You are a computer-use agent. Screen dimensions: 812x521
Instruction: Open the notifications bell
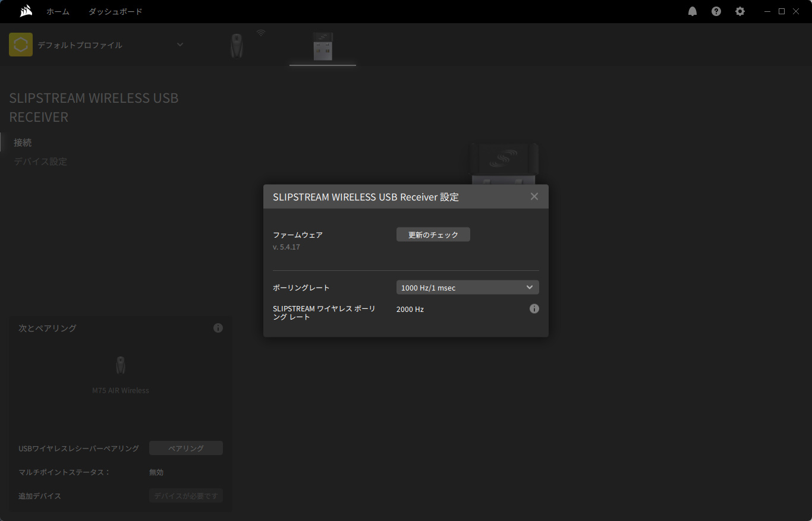point(693,11)
